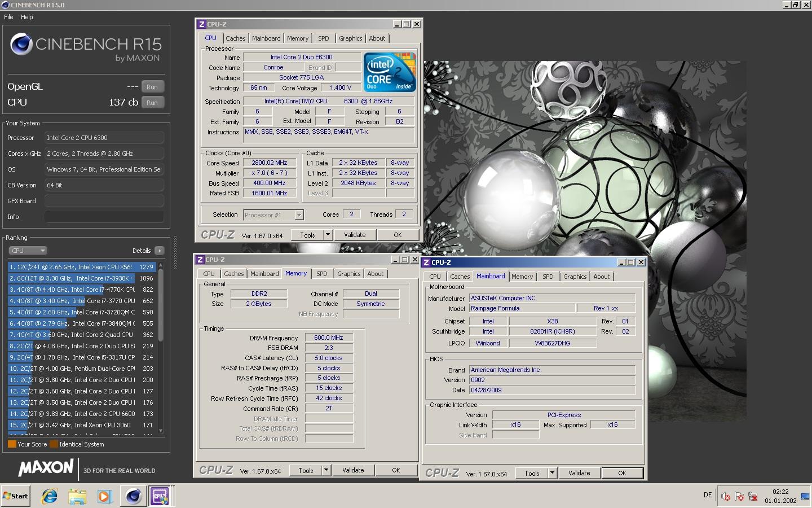This screenshot has height=508, width=812.
Task: Click OK in Memory CPU-Z window
Action: pos(396,471)
